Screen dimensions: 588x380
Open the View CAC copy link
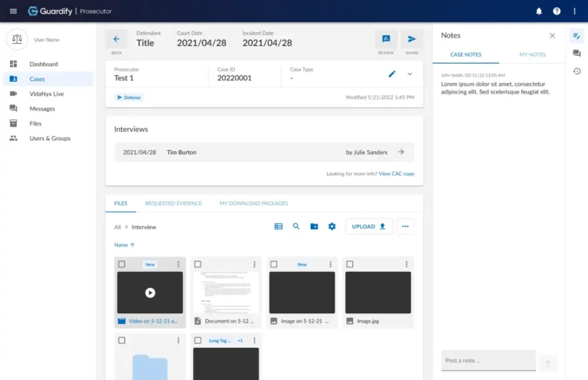(397, 174)
